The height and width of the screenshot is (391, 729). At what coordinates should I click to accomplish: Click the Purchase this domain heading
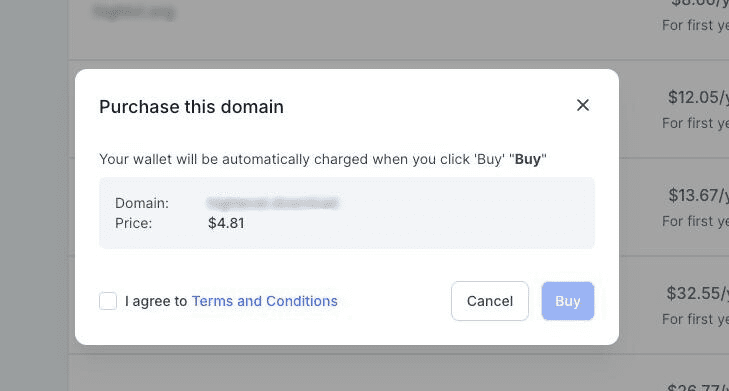[x=191, y=107]
